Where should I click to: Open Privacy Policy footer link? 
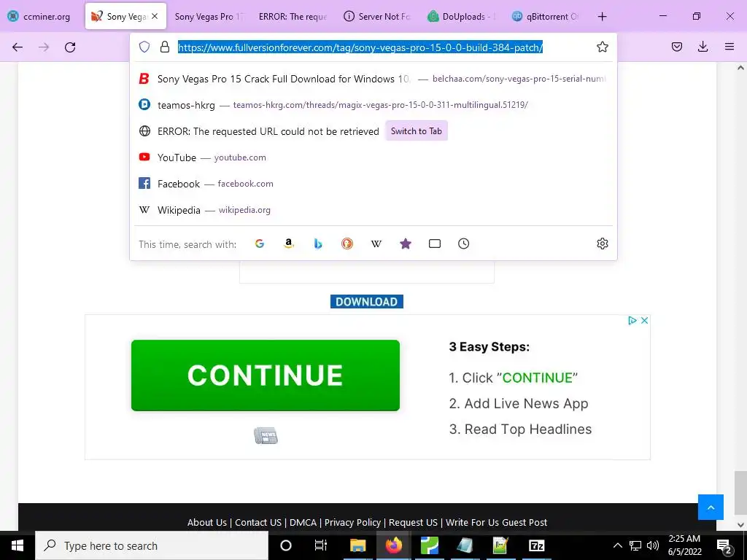(x=352, y=522)
